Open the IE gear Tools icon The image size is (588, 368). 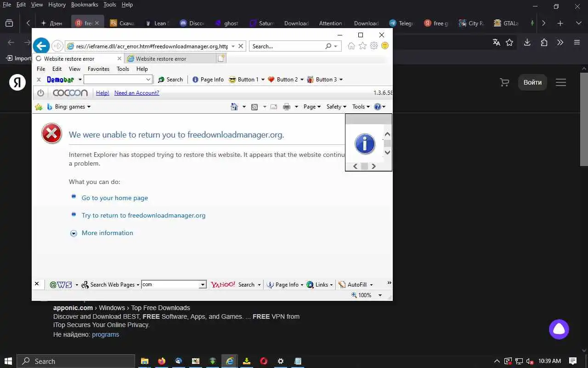click(374, 46)
